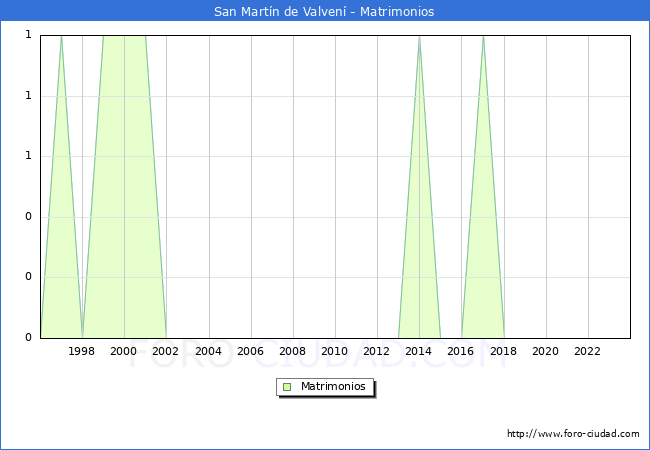Click the bottom y-axis label '0'

pyautogui.click(x=28, y=337)
